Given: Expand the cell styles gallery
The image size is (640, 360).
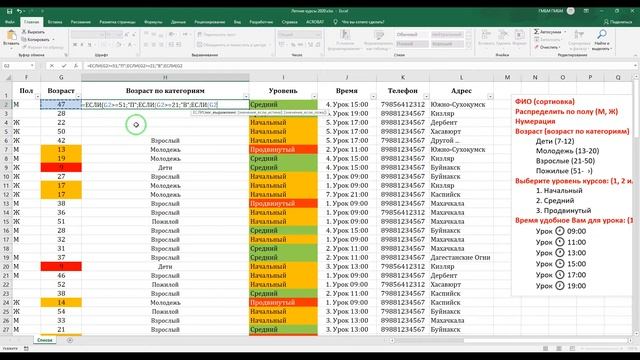Looking at the screenshot, I should [x=469, y=45].
